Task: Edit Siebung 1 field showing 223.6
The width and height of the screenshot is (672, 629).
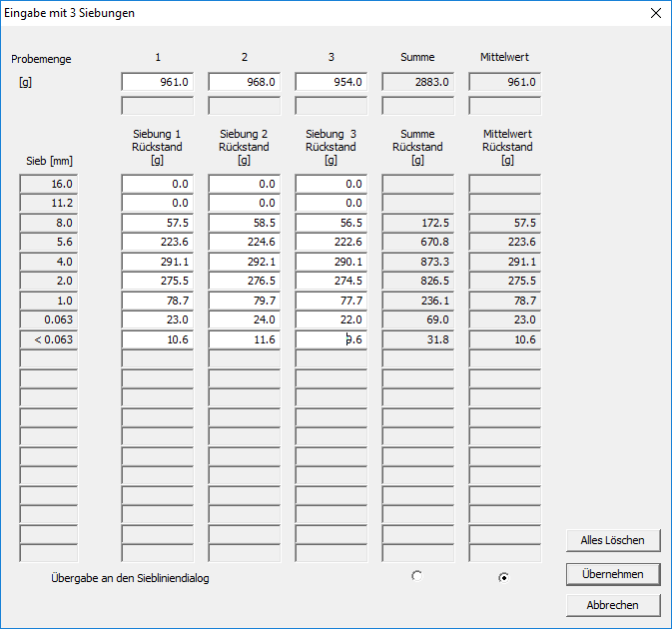Action: (158, 242)
